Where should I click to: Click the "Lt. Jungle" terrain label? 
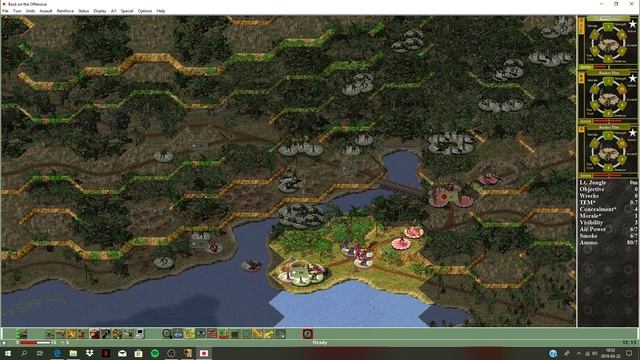(x=593, y=183)
